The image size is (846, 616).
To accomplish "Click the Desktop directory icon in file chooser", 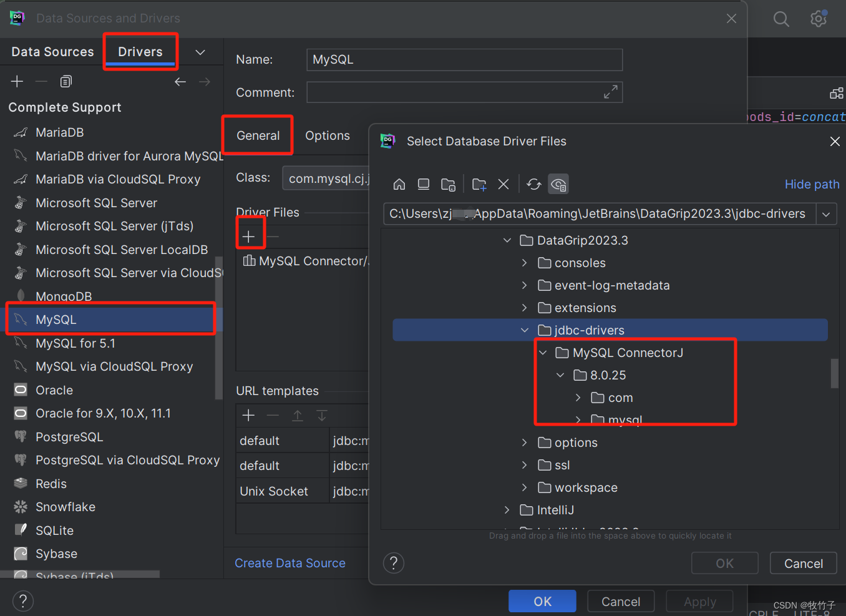I will [x=424, y=184].
